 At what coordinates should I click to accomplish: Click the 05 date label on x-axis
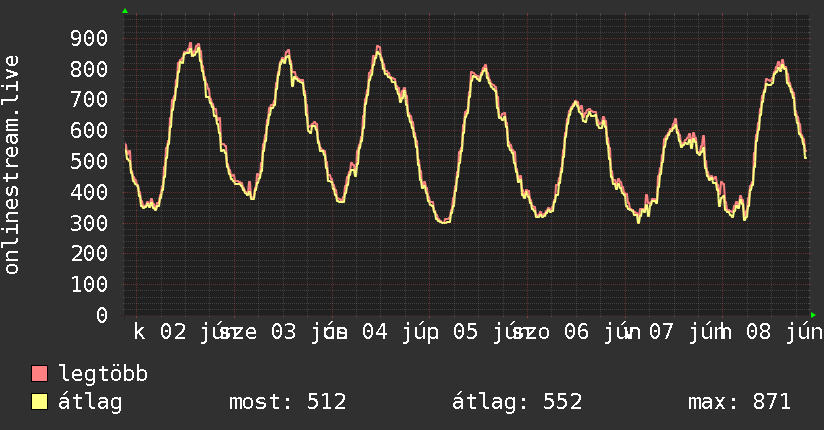[466, 332]
